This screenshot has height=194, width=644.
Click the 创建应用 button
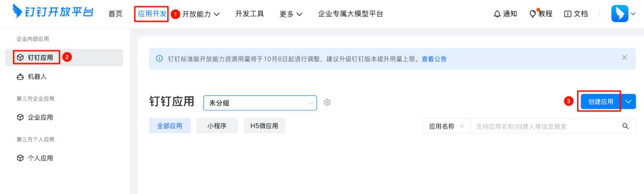point(601,101)
